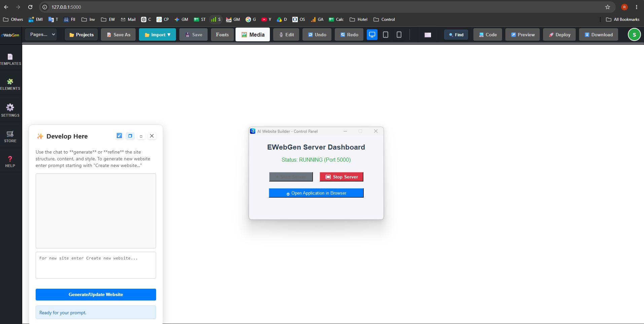644x324 pixels.
Task: Click the blue restore-window icon in Develop Here
Action: (x=130, y=136)
